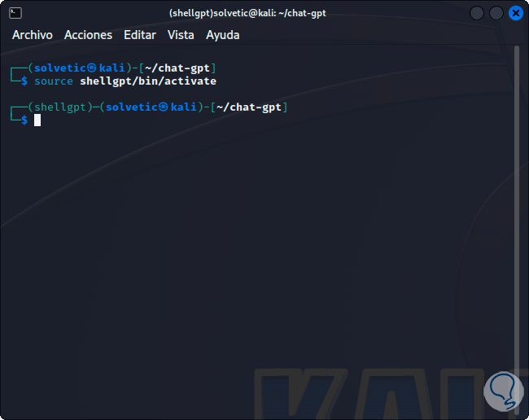Click the cursor block at the prompt
Viewport: 529px width, 420px height.
(37, 120)
